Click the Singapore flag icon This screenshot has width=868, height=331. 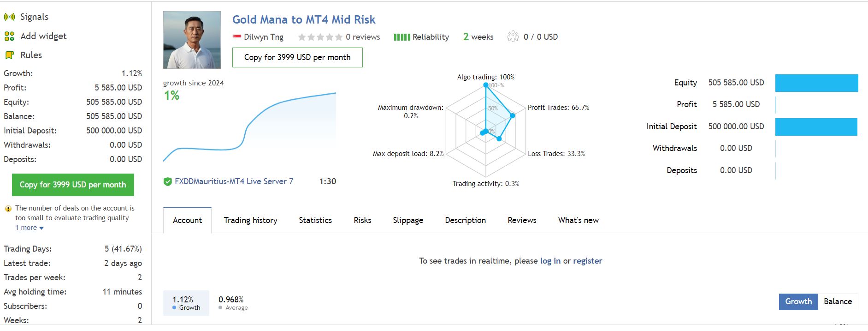237,37
